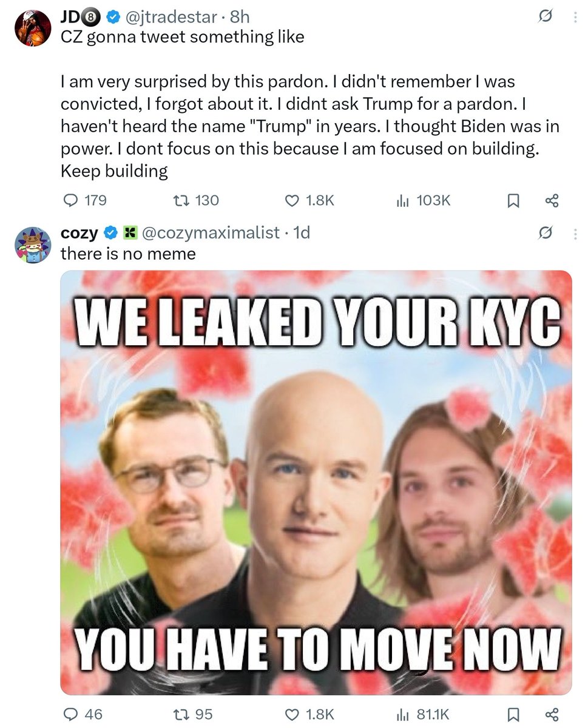Open the 'We leaked your KYC' meme image
This screenshot has width=588, height=728.
click(316, 482)
